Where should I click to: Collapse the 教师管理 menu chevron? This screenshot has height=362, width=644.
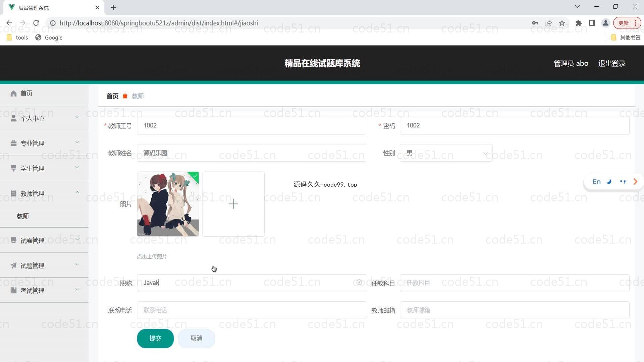click(77, 192)
